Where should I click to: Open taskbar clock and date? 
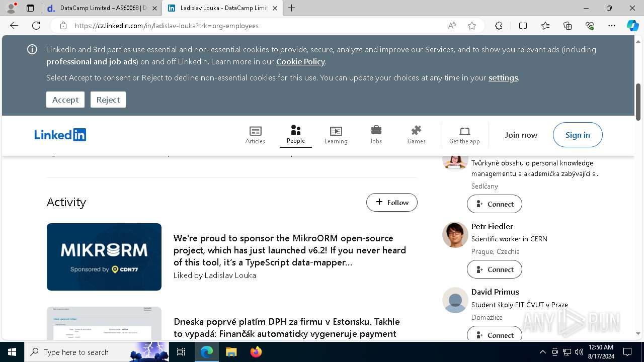point(601,352)
